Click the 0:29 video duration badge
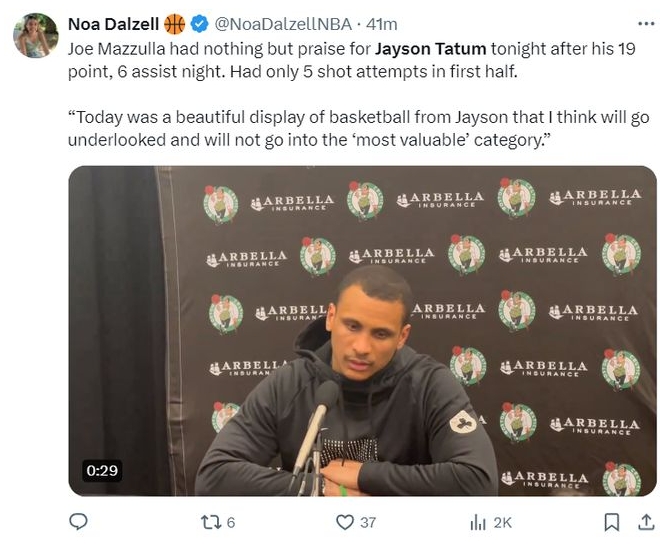Screen dimensions: 660x555 pyautogui.click(x=102, y=470)
